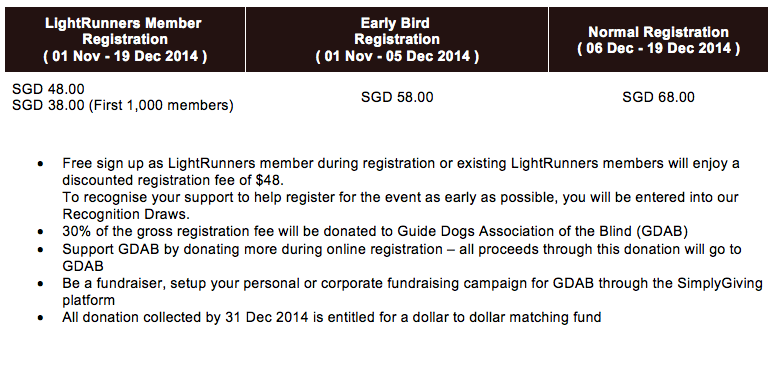Click the discounted registration fee of $48 line
The image size is (775, 370).
(x=173, y=179)
